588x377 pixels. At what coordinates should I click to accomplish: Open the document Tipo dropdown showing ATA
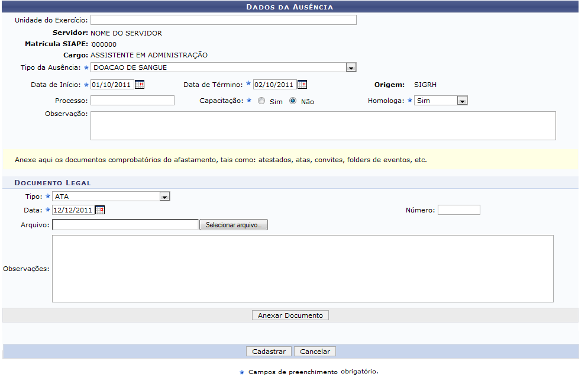coord(164,196)
